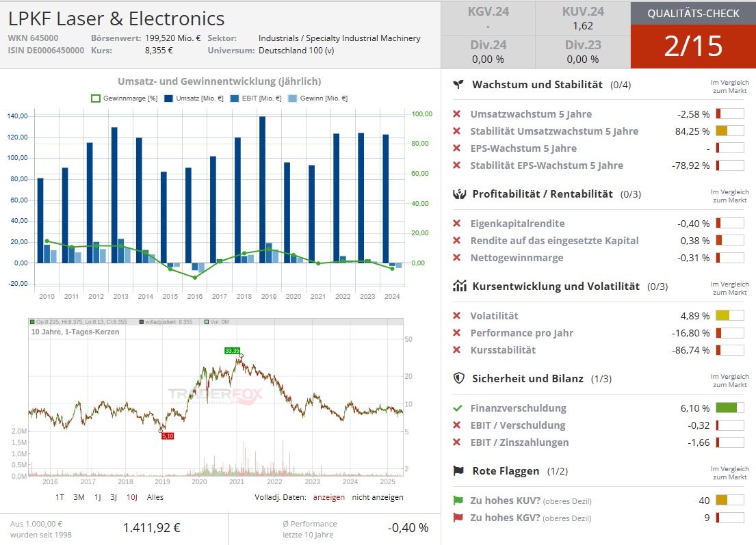Click the green flag beside Zu hohes KUV

(458, 501)
